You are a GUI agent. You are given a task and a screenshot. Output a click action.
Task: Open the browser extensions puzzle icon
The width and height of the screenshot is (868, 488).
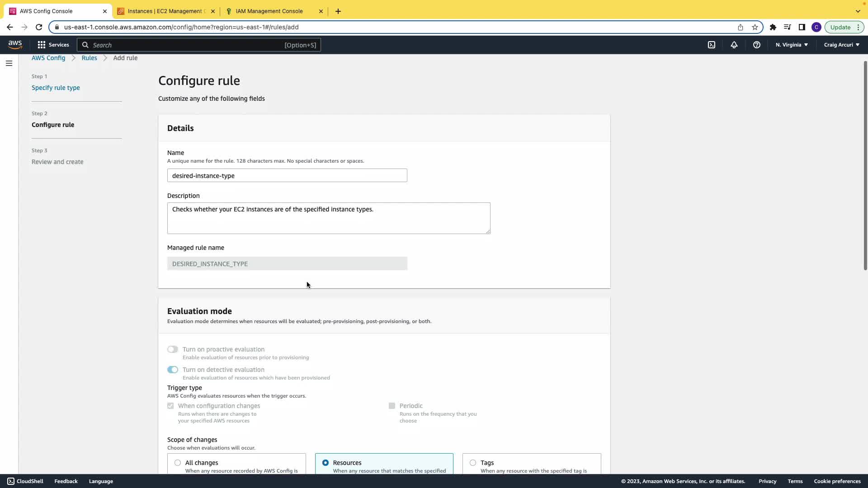[x=773, y=27]
